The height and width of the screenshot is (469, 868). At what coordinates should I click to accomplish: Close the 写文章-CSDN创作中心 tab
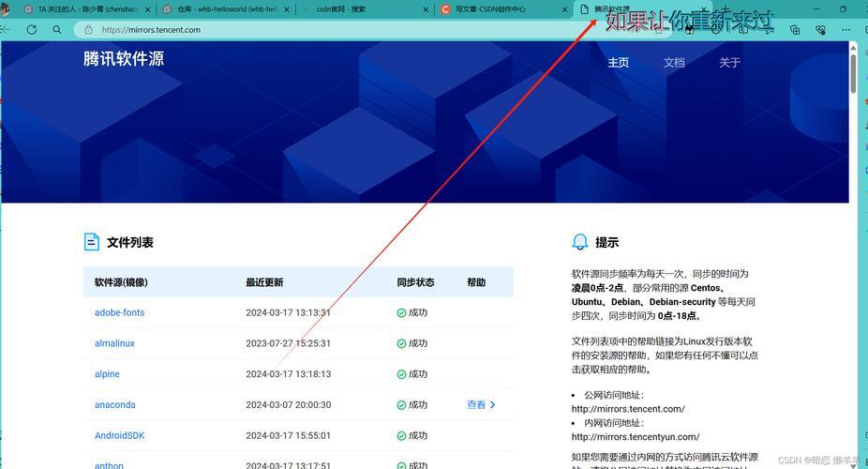[x=564, y=9]
